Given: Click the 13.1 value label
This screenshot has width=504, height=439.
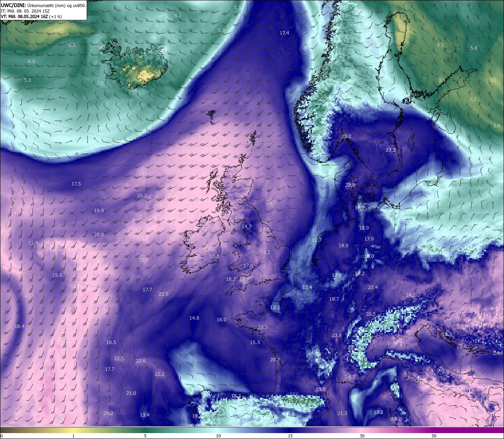Looking at the screenshot, I should tap(378, 412).
